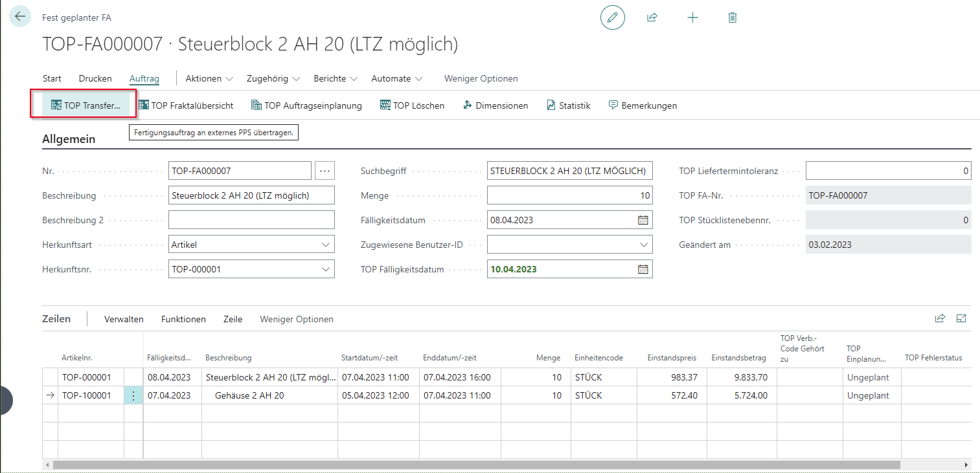Open Zugewiesene Benutzer-ID dropdown
Image resolution: width=980 pixels, height=473 pixels.
[643, 245]
